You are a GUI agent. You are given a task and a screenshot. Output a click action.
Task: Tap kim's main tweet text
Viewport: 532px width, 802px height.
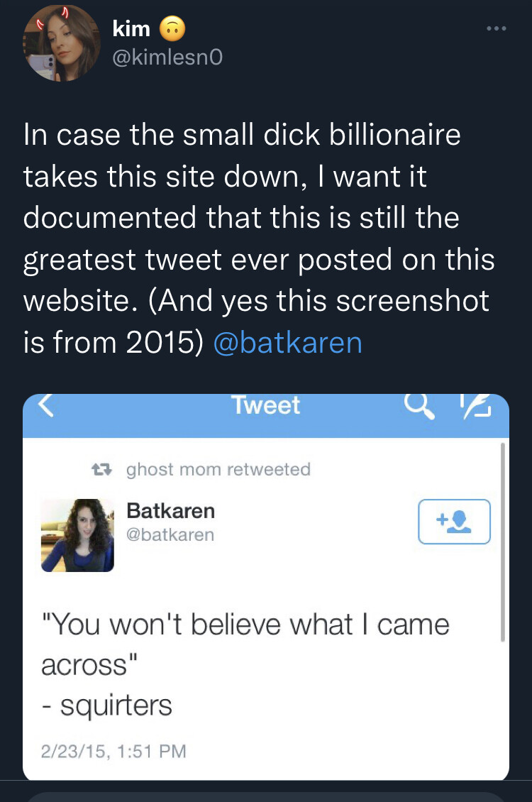(259, 238)
